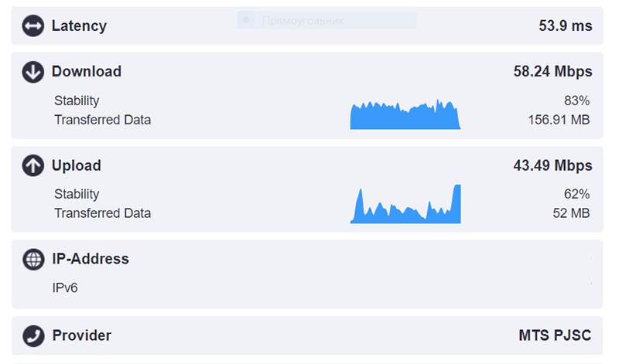Screen dimensions: 619x364
Task: Click the Provider phone icon
Action: [x=33, y=335]
